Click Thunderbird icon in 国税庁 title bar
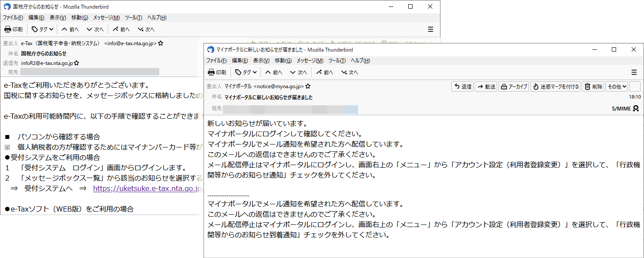Viewport: 644px width, 258px height. point(7,6)
